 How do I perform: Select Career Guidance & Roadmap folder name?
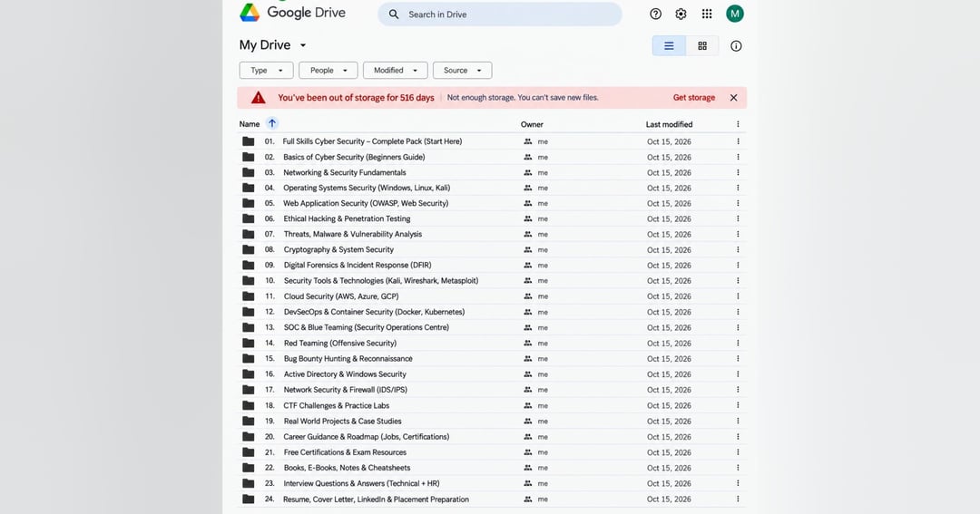[x=367, y=437]
